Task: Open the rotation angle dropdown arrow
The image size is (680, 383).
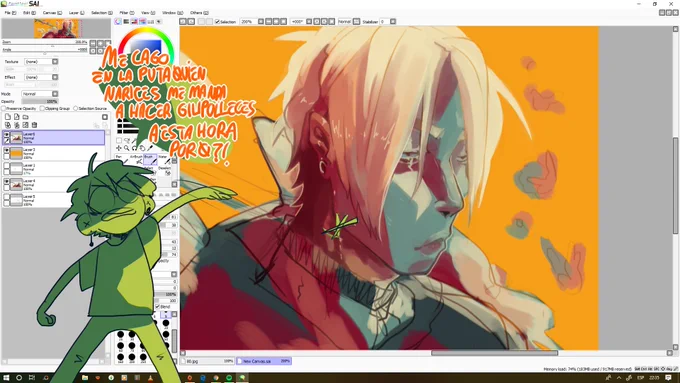Action: click(309, 21)
